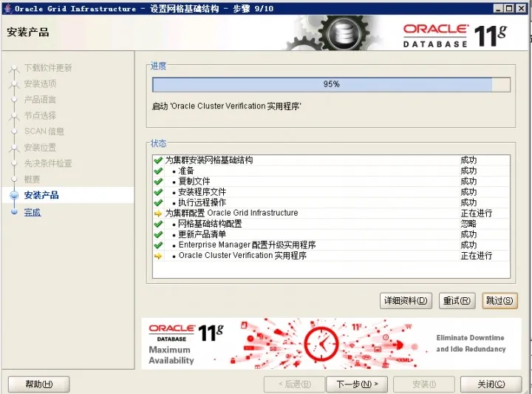Click 忽略 status of 网格基础结构配置
532x394 pixels.
pyautogui.click(x=468, y=224)
